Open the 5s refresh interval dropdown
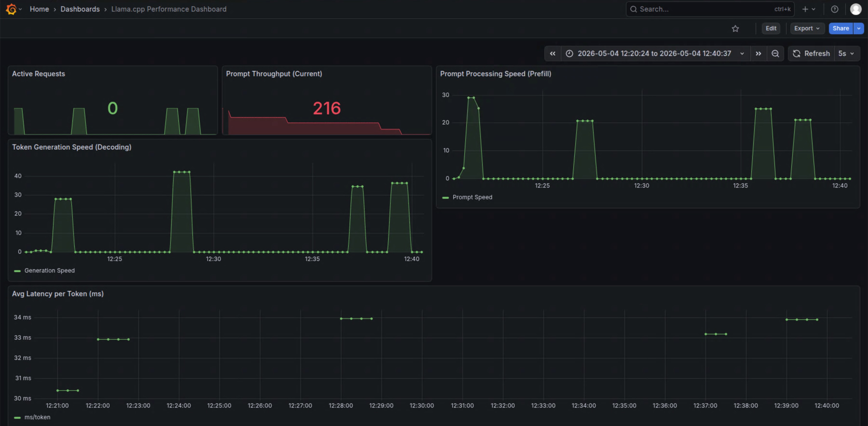Viewport: 868px width, 426px height. click(846, 54)
